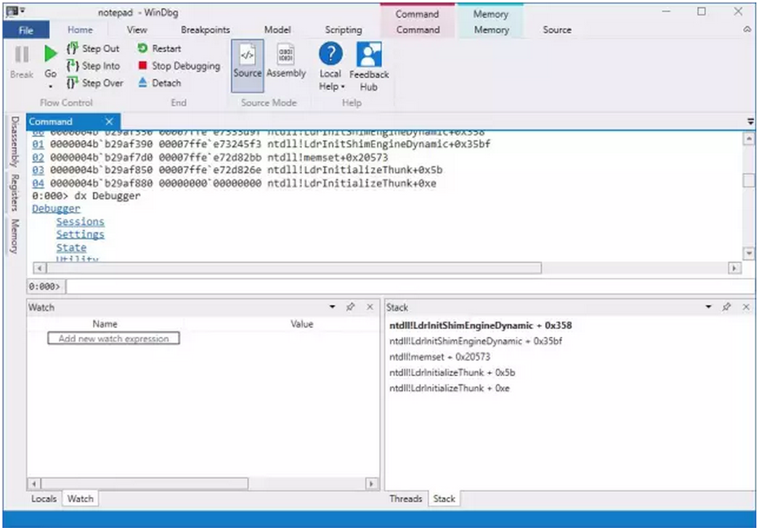Open the Stack panel options dropdown
Viewport: 758px width, 532px height.
(x=708, y=307)
